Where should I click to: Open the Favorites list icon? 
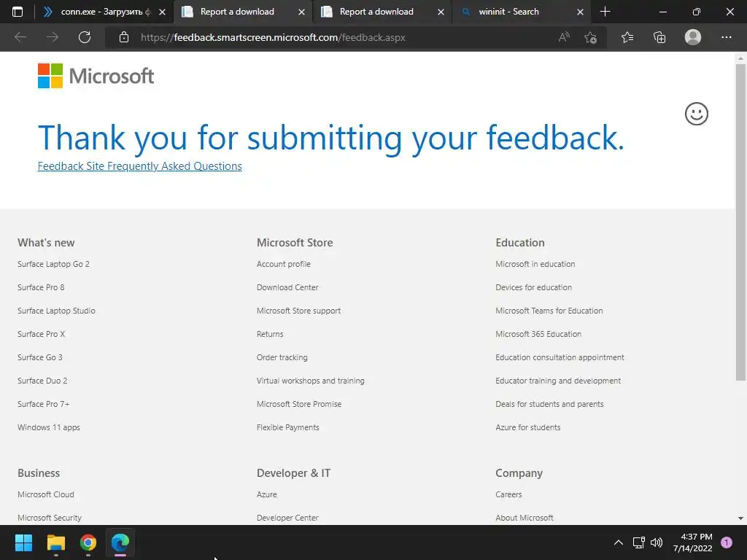click(627, 37)
